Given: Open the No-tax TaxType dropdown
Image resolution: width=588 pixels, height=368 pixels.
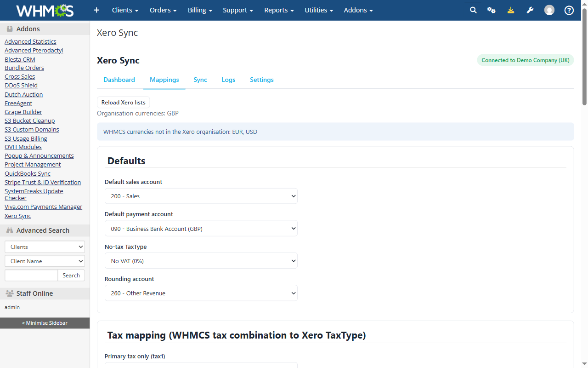Looking at the screenshot, I should [201, 261].
